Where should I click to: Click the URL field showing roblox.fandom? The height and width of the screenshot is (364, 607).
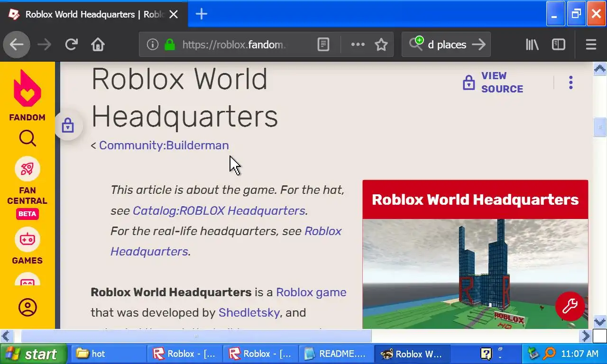coord(234,45)
